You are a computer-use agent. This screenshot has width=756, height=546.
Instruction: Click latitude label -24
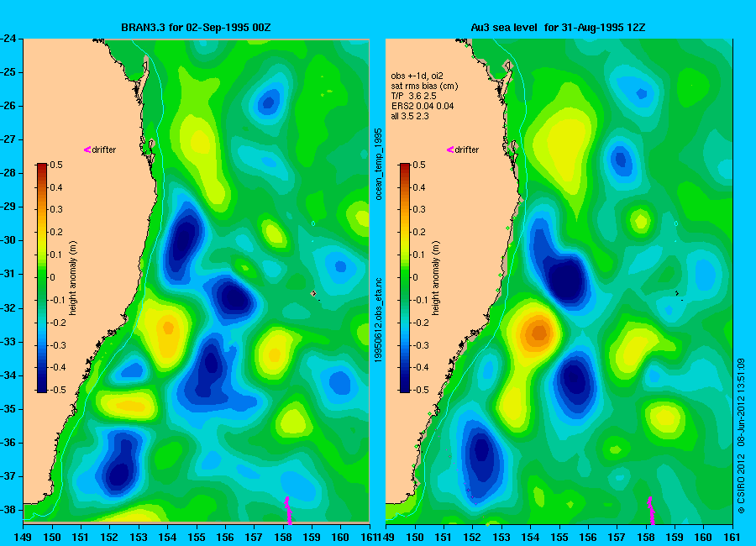click(9, 39)
